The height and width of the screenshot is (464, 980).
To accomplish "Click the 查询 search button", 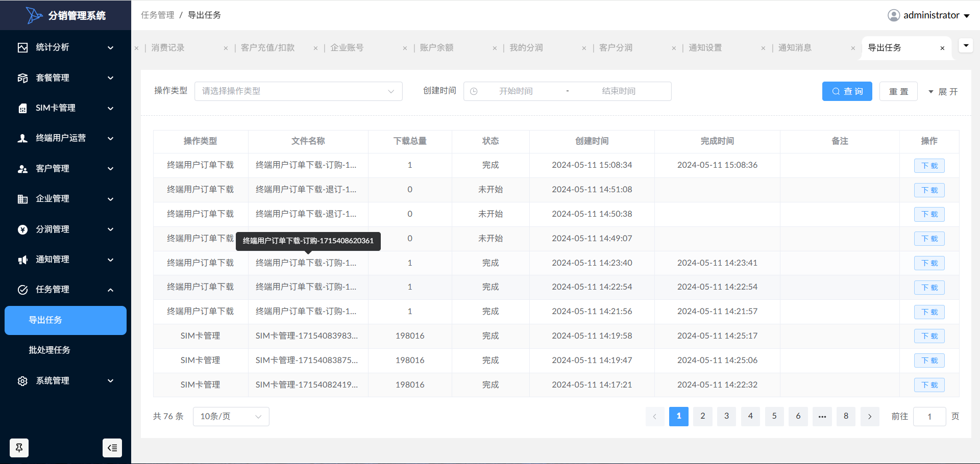I will [x=847, y=91].
